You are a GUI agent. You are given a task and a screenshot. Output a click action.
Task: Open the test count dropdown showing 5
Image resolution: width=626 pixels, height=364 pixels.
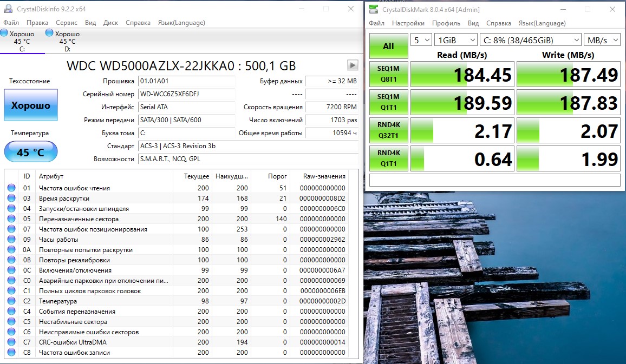(x=421, y=40)
